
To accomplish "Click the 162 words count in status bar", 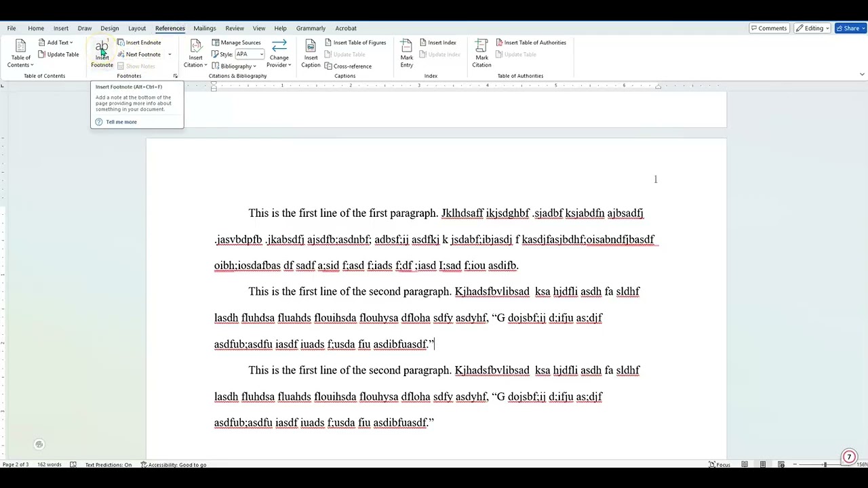I will point(50,465).
